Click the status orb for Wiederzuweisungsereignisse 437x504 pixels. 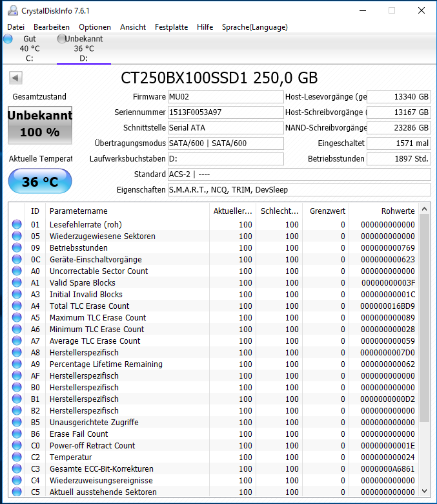point(17,480)
